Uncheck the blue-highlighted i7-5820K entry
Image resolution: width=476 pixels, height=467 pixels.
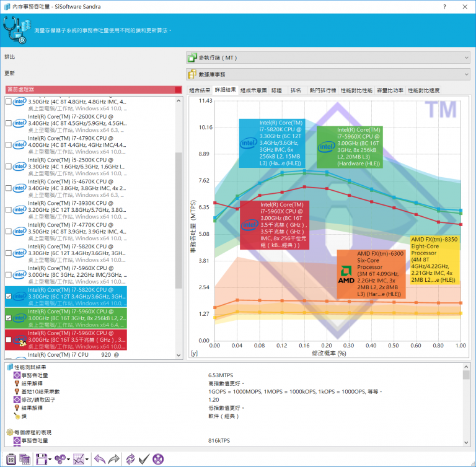[x=9, y=297]
